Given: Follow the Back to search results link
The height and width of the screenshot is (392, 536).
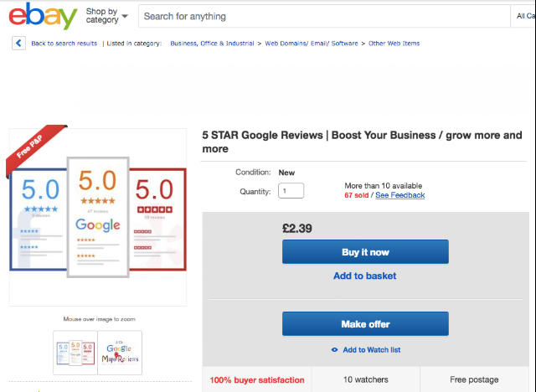Looking at the screenshot, I should [x=64, y=44].
